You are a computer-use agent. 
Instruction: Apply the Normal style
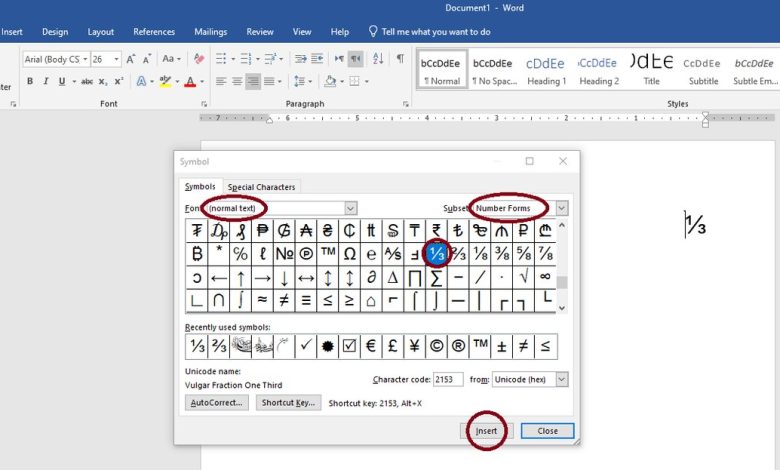pyautogui.click(x=442, y=69)
